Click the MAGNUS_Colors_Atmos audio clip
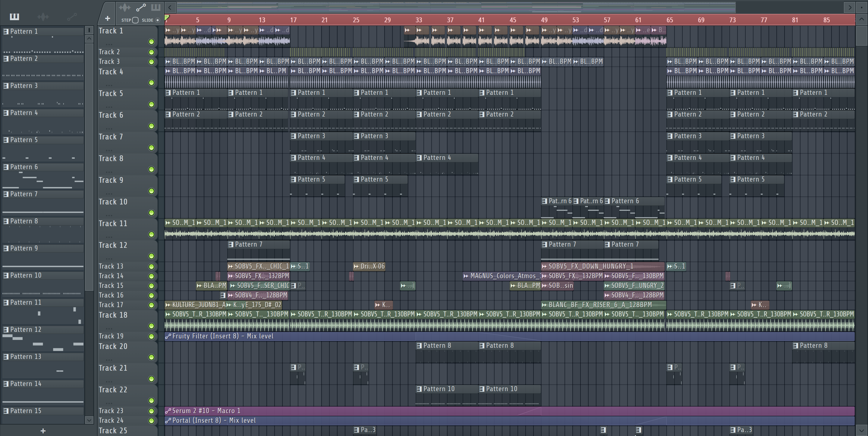Viewport: 868px width, 436px height. 502,276
